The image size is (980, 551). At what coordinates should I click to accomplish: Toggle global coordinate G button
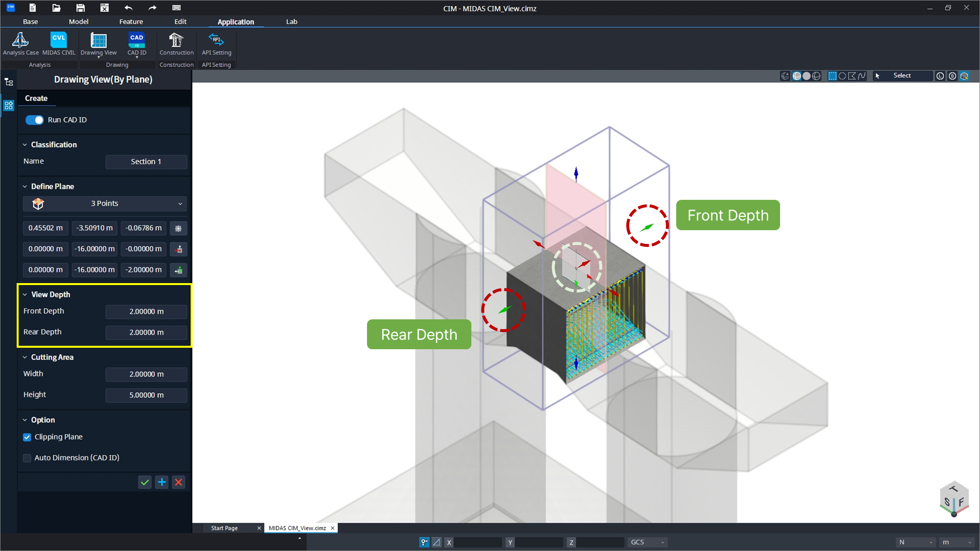point(952,76)
